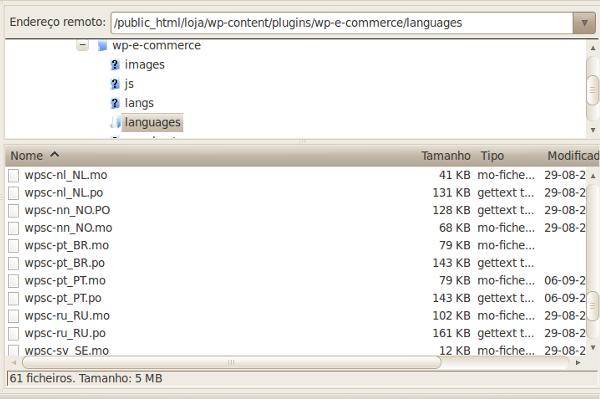Click the 'Endereço remoto:' label
The height and width of the screenshot is (399, 600).
click(x=57, y=22)
